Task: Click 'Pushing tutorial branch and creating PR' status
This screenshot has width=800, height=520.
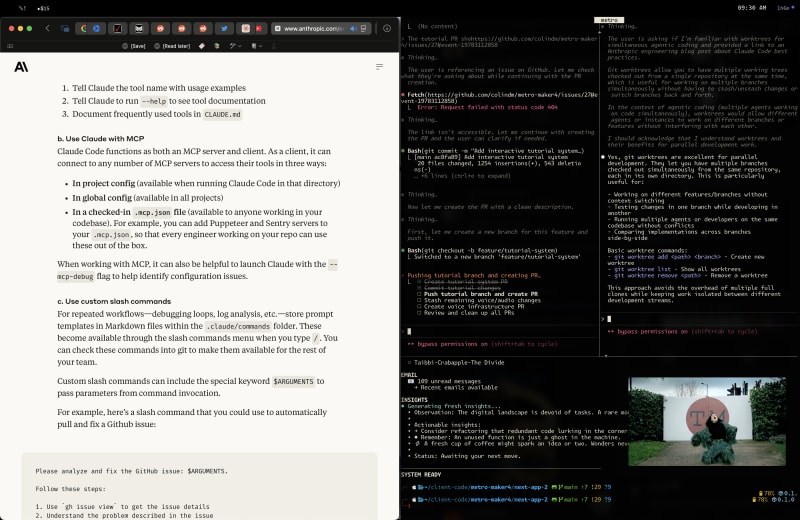Action: 474,276
